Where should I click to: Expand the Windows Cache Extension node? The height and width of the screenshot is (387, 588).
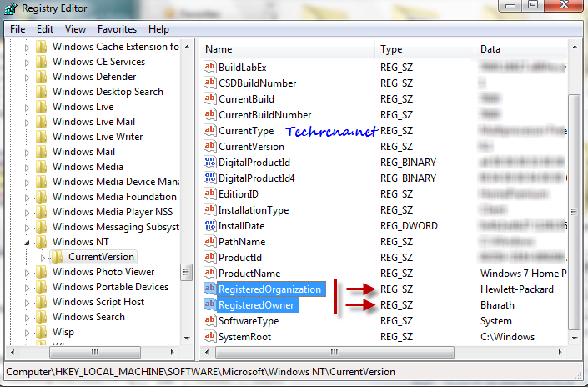point(27,48)
